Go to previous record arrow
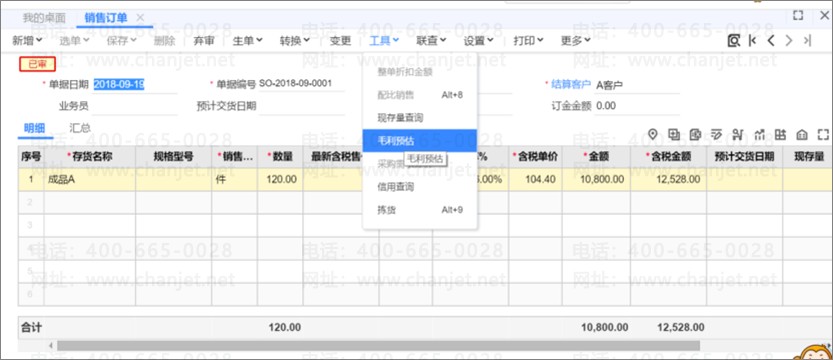833x360 pixels. pos(771,40)
